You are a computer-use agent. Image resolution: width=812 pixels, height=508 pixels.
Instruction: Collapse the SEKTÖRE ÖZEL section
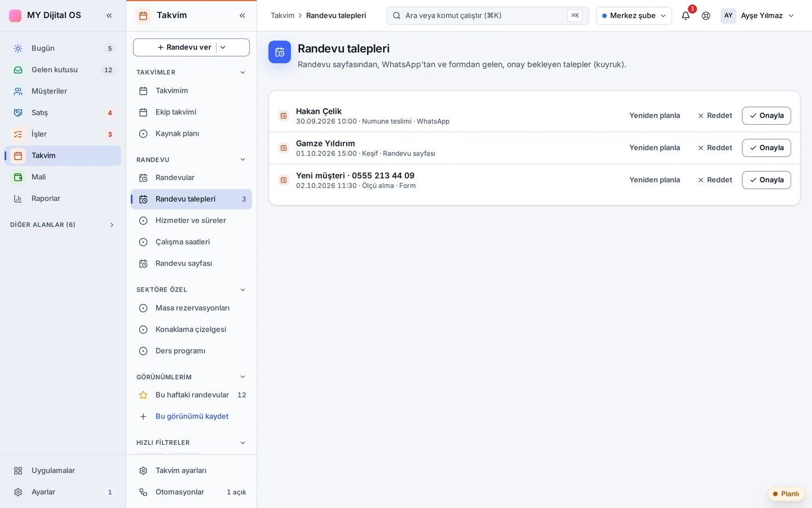(242, 290)
